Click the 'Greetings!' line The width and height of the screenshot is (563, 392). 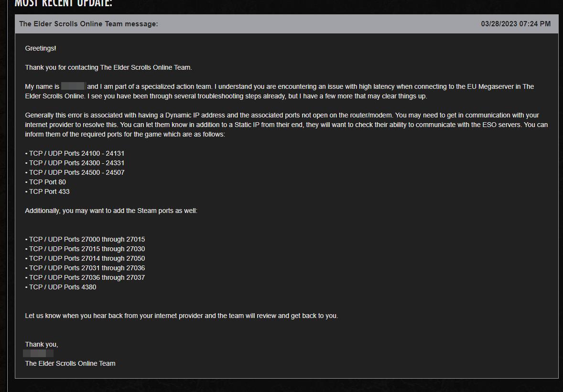pyautogui.click(x=41, y=48)
